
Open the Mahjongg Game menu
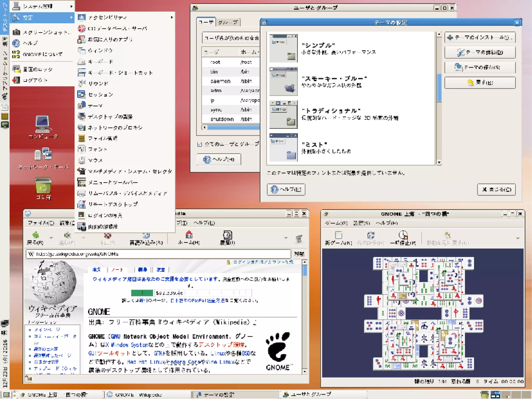(x=336, y=223)
